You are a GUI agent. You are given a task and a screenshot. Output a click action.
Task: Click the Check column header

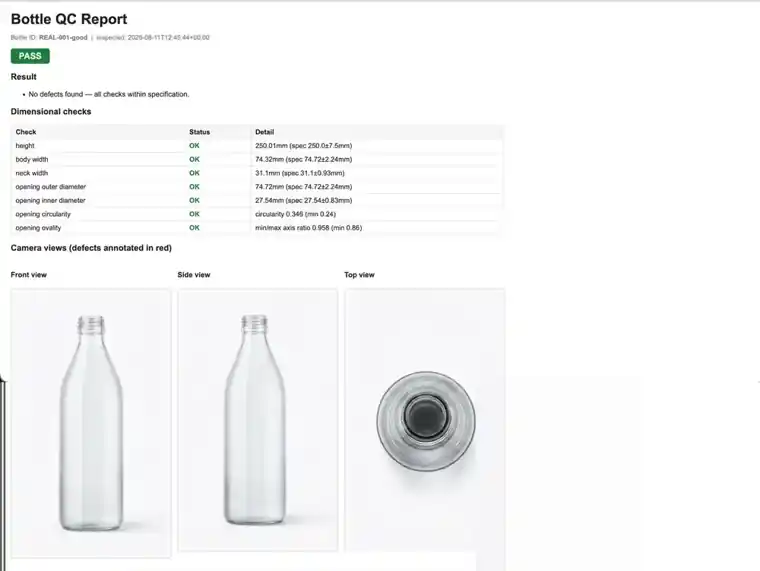pos(26,132)
